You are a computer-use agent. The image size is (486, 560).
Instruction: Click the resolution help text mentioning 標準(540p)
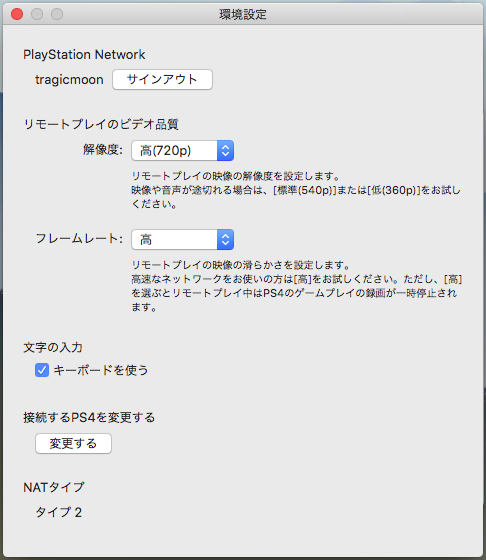296,190
